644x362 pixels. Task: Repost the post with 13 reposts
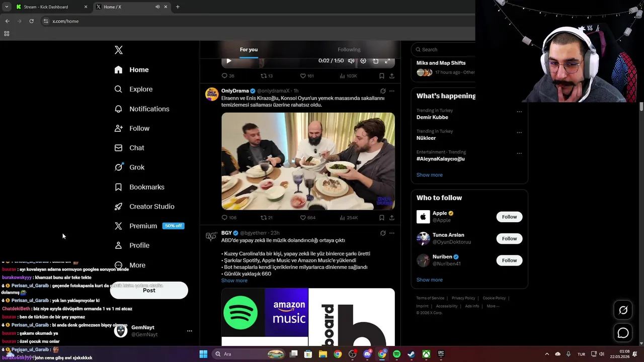(266, 76)
